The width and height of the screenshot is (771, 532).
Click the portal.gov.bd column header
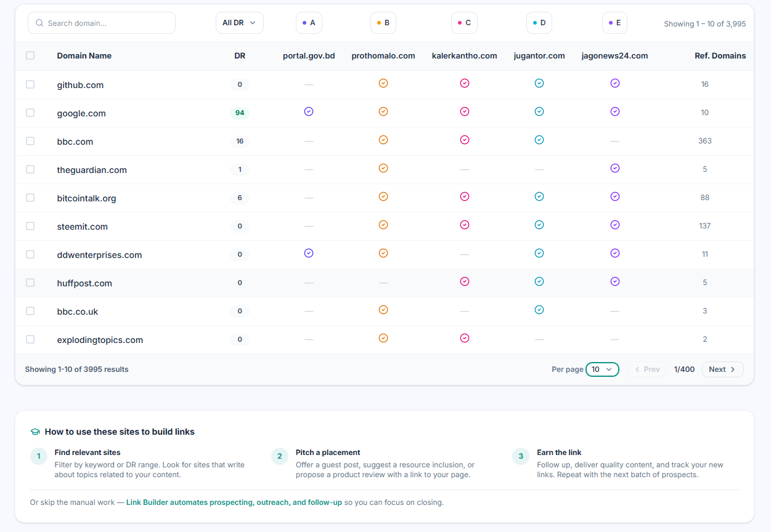point(309,55)
